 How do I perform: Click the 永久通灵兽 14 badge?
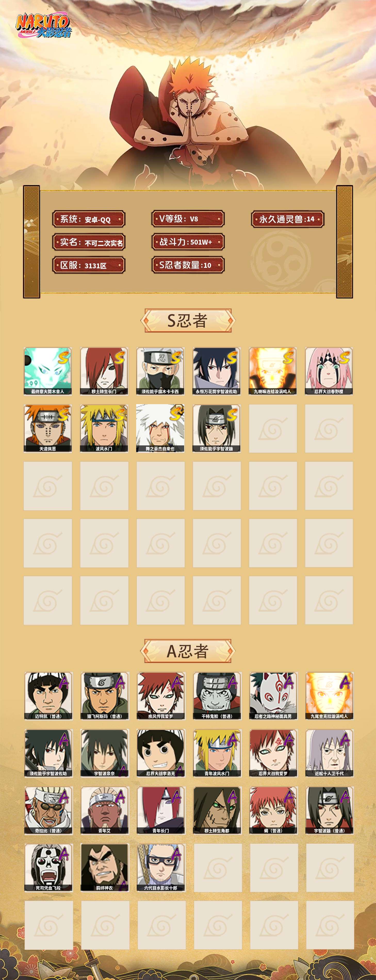click(288, 219)
